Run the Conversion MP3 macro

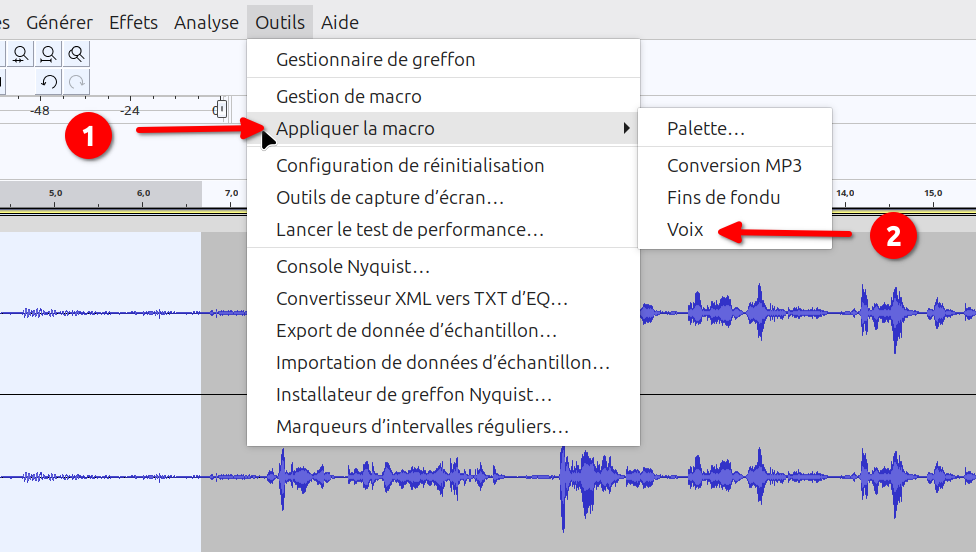coord(734,166)
